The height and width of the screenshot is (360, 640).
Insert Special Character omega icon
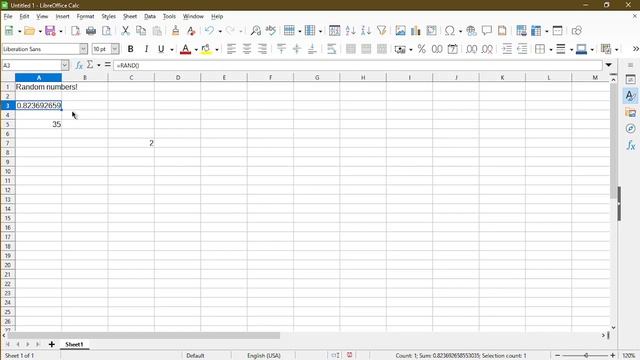pyautogui.click(x=450, y=31)
